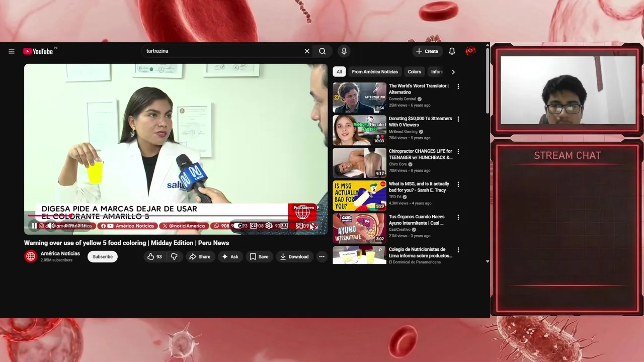Open the Comedy Central channel name
This screenshot has width=644, height=362.
[403, 99]
